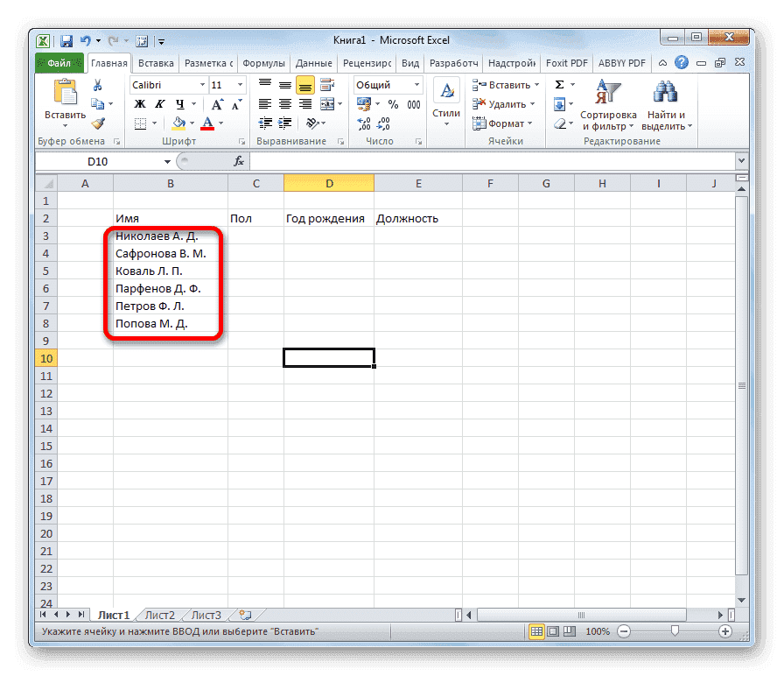Click the AutoSum (Σ) icon
Viewport: 784px width, 676px height.
[x=557, y=84]
